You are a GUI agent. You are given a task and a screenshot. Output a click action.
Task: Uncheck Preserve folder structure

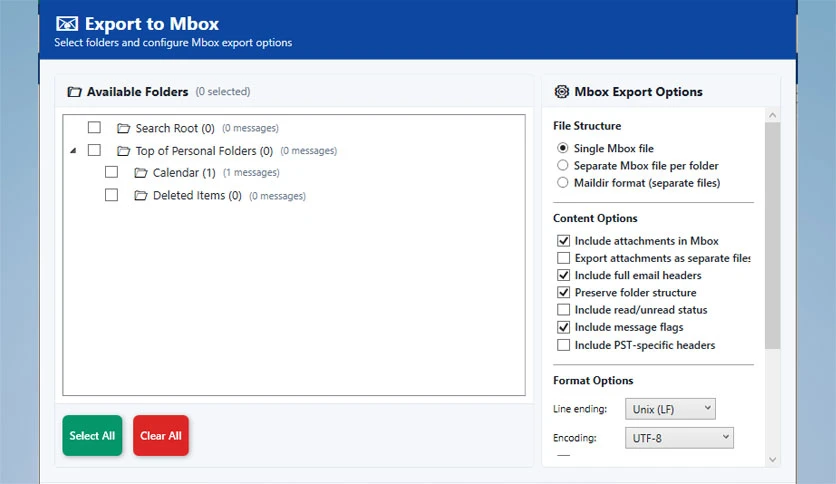point(564,293)
